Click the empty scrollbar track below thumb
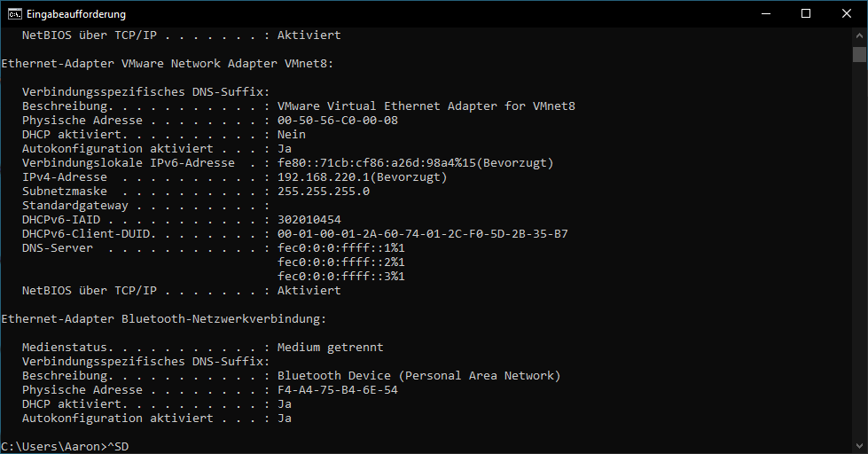This screenshot has height=454, width=868. click(859, 249)
